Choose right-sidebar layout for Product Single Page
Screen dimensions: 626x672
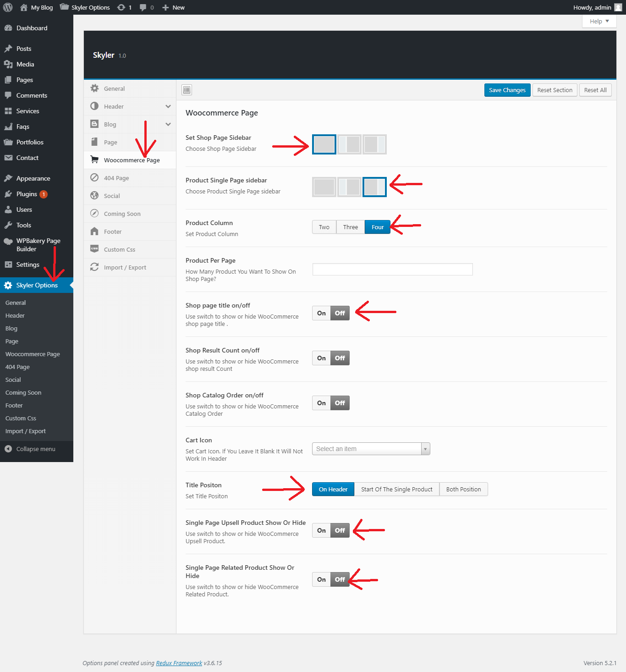pos(374,187)
